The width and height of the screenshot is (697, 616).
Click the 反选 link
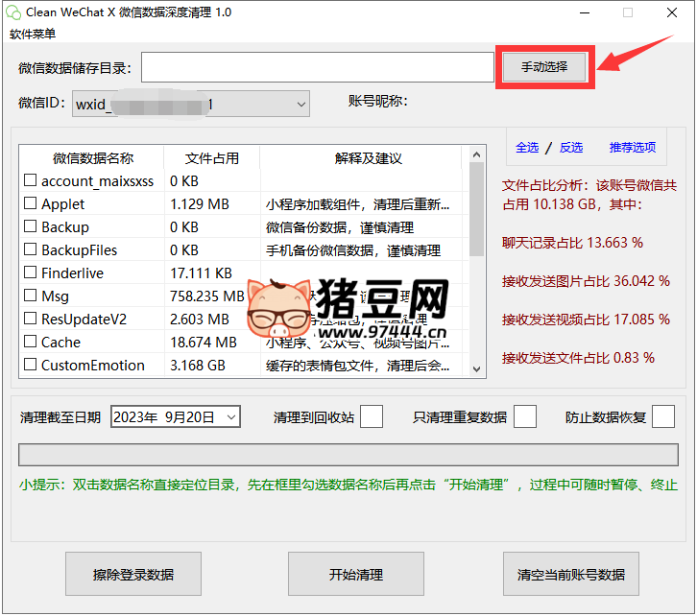571,148
